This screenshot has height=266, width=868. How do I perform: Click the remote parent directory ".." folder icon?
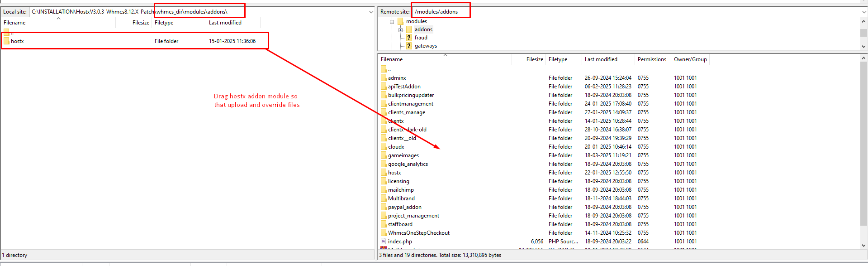pyautogui.click(x=384, y=69)
